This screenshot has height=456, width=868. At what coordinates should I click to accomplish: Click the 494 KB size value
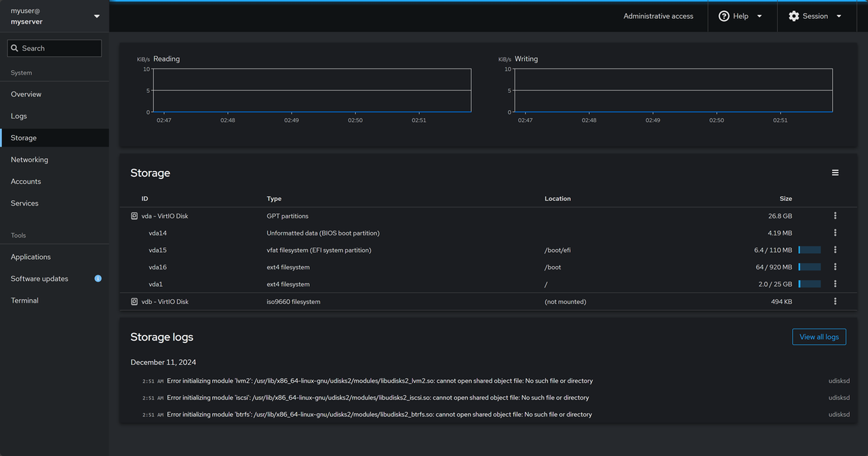pyautogui.click(x=781, y=301)
